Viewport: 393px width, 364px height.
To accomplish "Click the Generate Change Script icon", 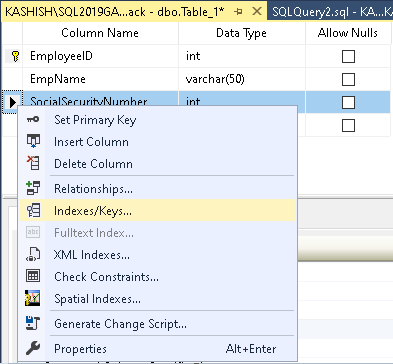I will pos(33,323).
